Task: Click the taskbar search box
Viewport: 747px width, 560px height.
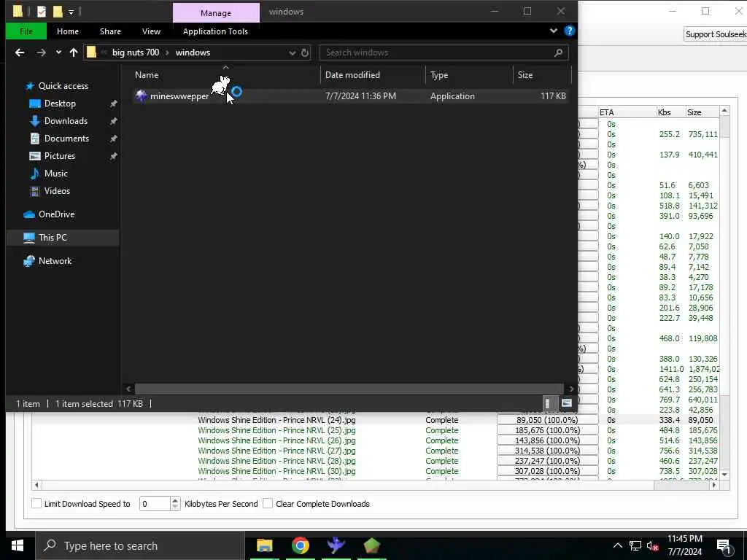Action: click(139, 545)
